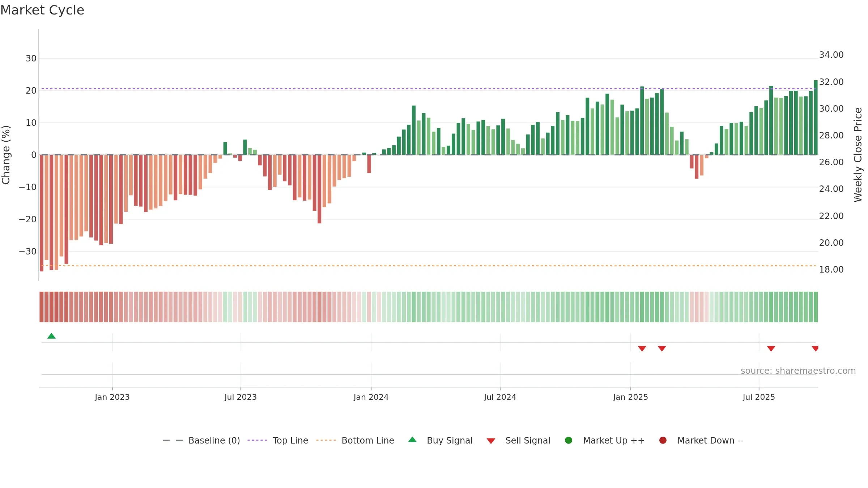The image size is (868, 488).
Task: Click the last Sell Signal marker at chart's end
Action: pyautogui.click(x=815, y=348)
